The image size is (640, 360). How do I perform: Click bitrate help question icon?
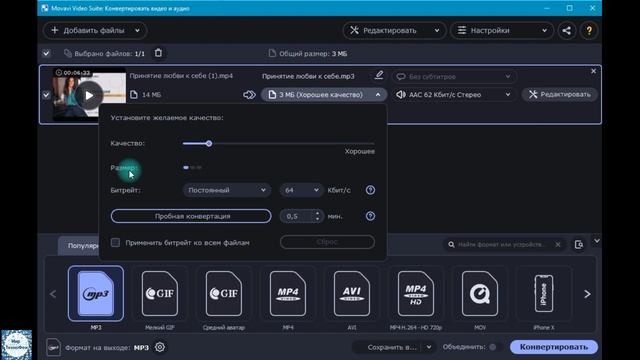[x=370, y=190]
